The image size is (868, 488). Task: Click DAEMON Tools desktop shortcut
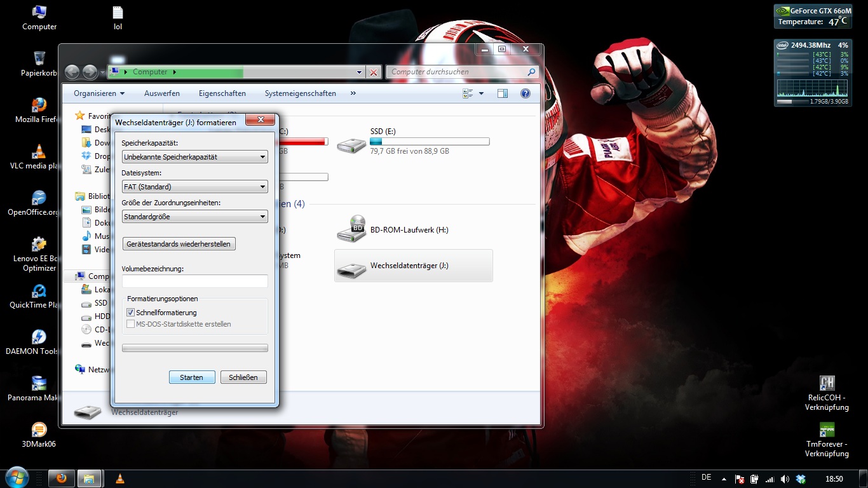(39, 342)
